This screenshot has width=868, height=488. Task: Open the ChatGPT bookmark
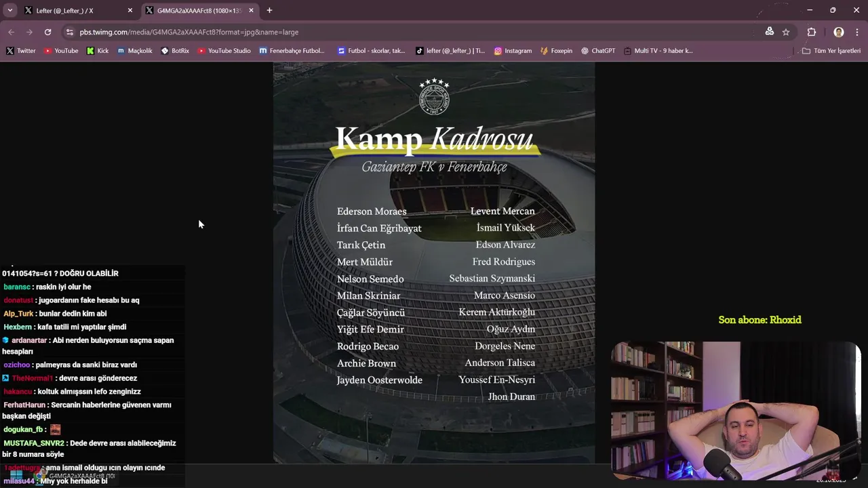click(598, 51)
